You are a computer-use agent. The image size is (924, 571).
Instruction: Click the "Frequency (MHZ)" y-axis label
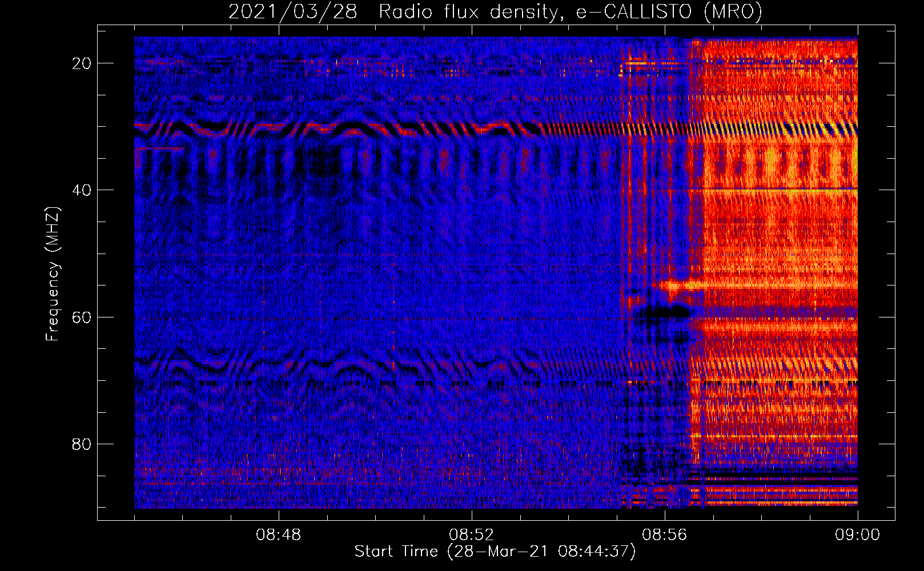click(x=53, y=274)
